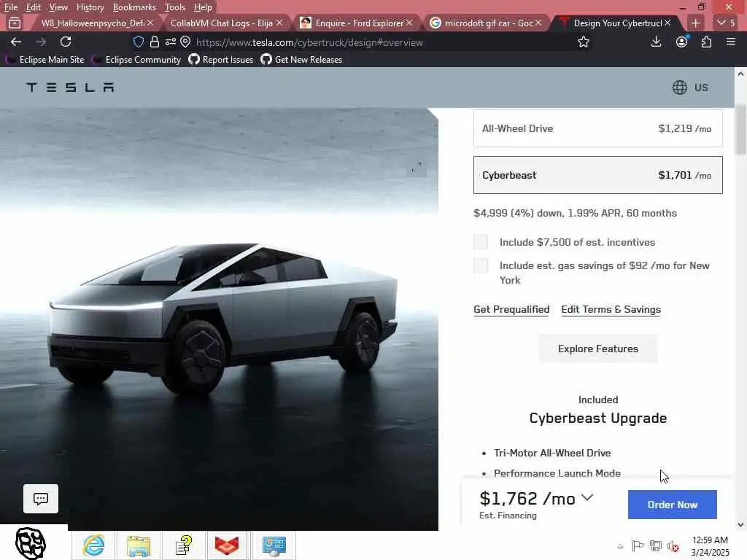Viewport: 747px width, 560px height.
Task: Select the All-Wheel Drive trim option
Action: click(598, 128)
